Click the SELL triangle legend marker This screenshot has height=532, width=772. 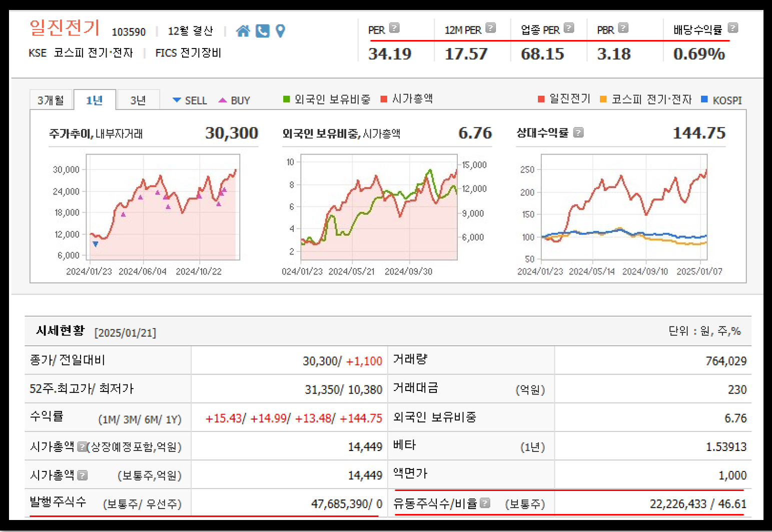pyautogui.click(x=177, y=100)
